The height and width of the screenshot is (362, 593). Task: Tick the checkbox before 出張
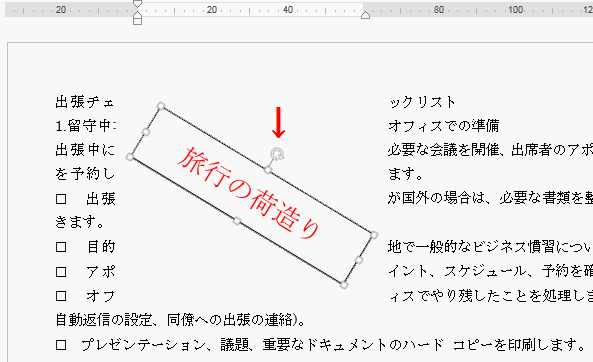coord(61,199)
